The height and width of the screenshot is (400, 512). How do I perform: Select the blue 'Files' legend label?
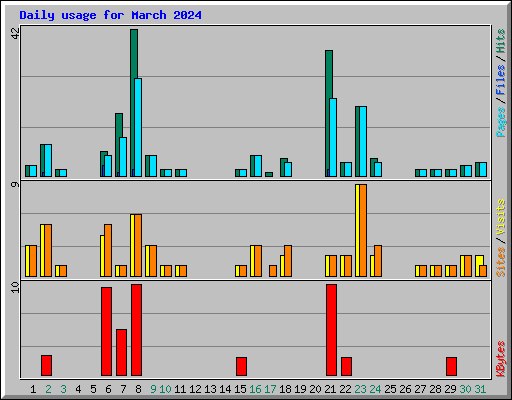pyautogui.click(x=500, y=79)
